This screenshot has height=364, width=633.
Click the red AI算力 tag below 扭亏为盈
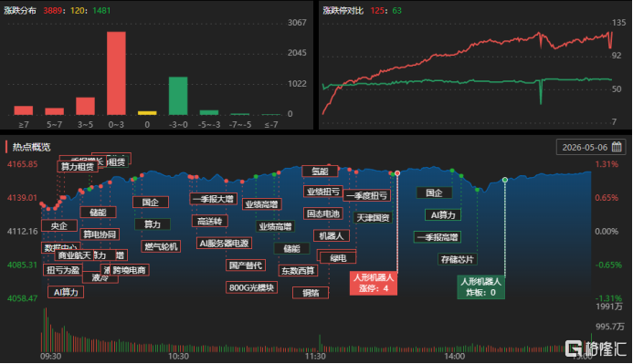(x=66, y=292)
